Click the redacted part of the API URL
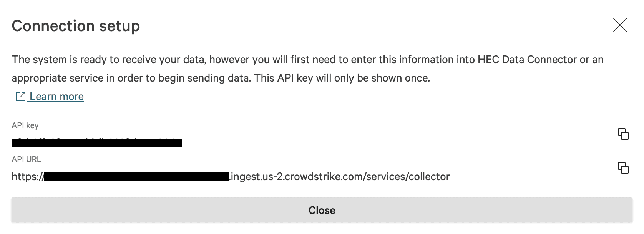 (136, 177)
